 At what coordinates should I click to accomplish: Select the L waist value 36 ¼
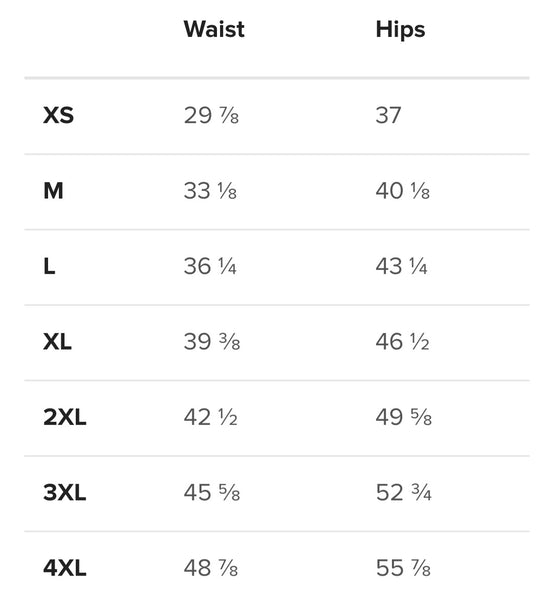[x=210, y=266]
